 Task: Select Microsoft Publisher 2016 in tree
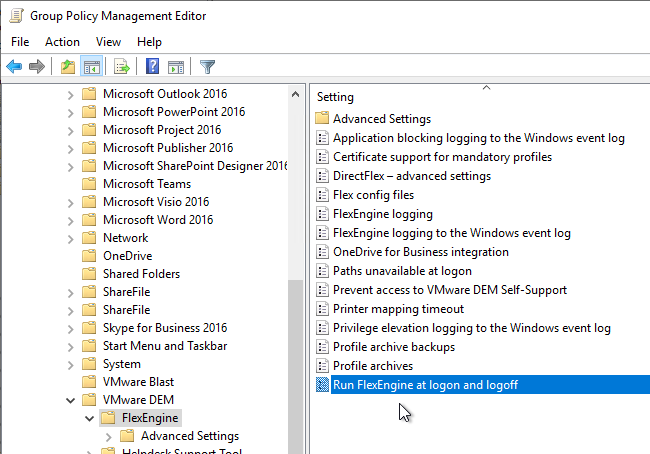tap(168, 148)
